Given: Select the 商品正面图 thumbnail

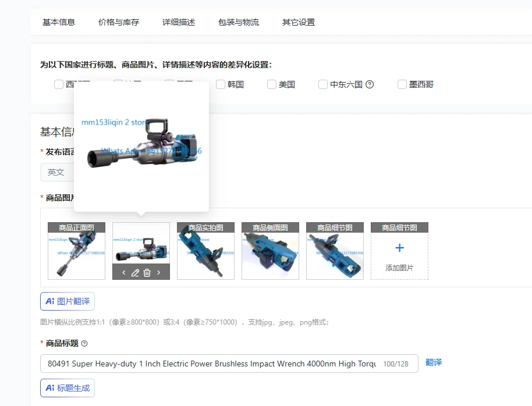Looking at the screenshot, I should point(77,251).
